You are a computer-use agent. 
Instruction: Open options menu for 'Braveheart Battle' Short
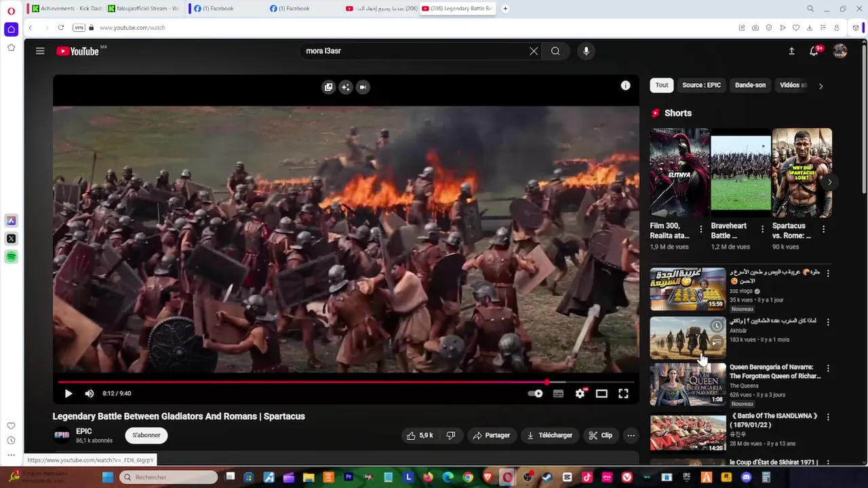tap(762, 229)
